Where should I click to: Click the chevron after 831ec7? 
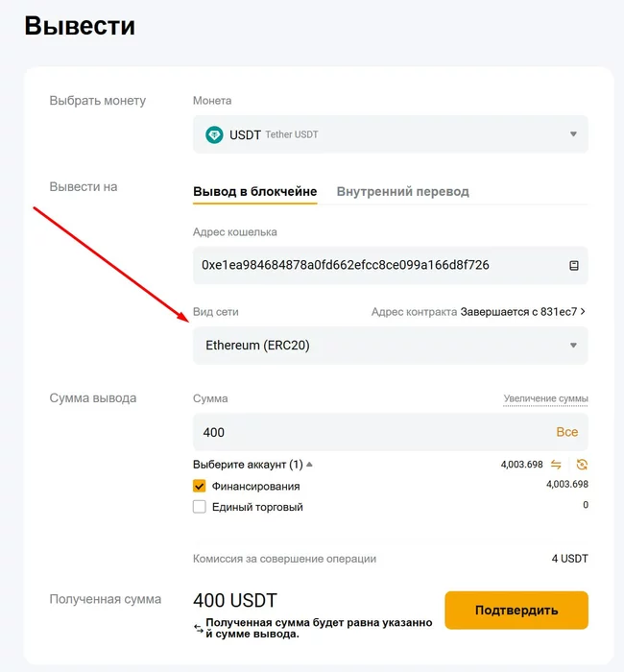[583, 312]
